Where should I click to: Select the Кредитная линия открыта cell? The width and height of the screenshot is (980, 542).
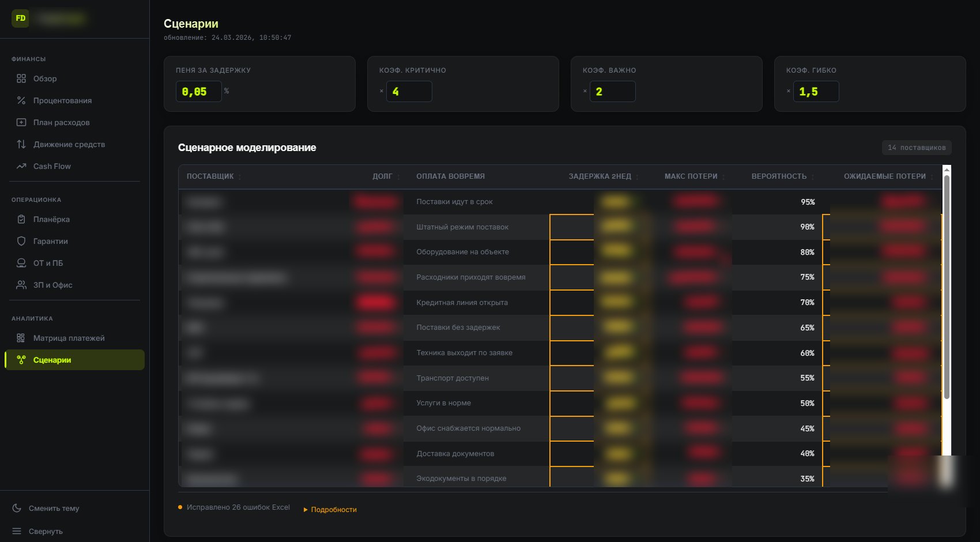click(462, 303)
